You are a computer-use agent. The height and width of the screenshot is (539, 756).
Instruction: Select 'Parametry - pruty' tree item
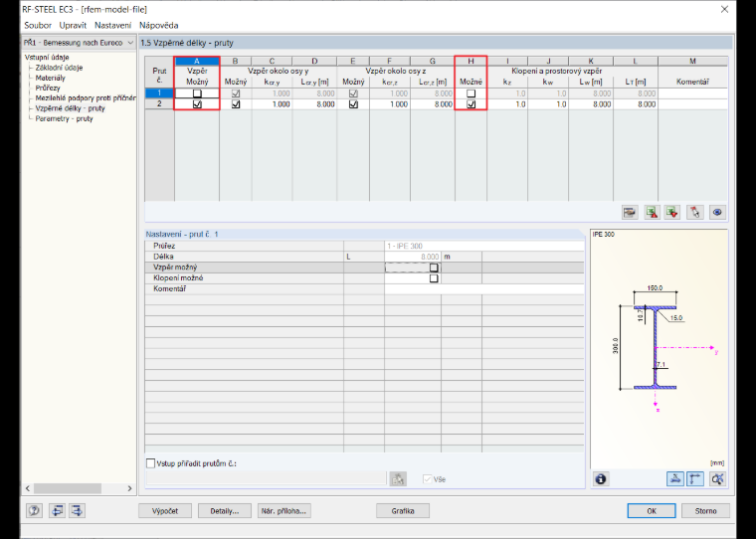click(64, 118)
